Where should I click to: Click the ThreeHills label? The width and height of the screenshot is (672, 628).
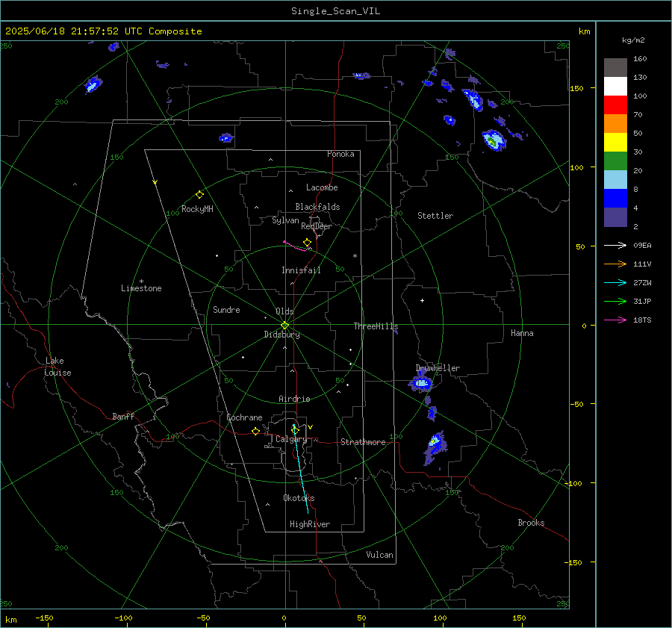tap(376, 326)
